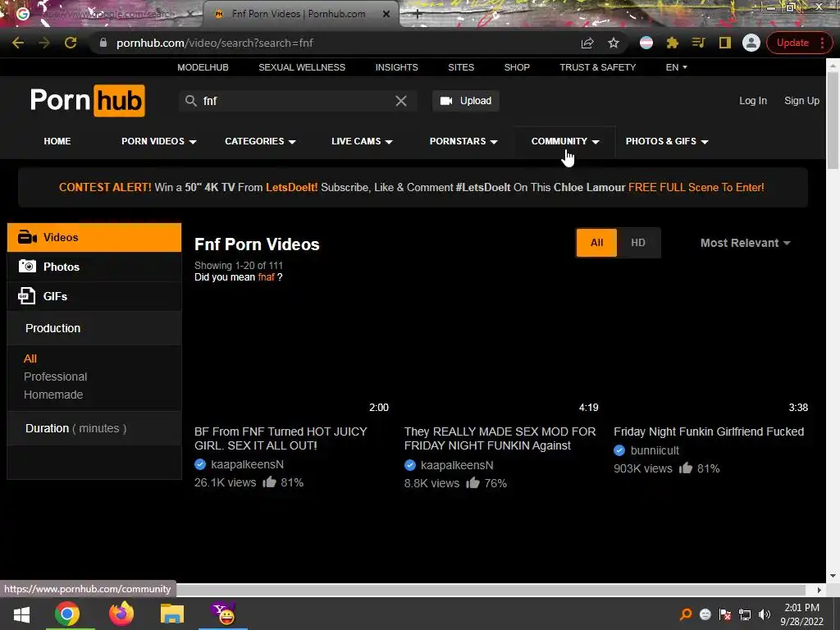Viewport: 840px width, 630px height.
Task: Click the camera icon on the Upload button
Action: pyautogui.click(x=446, y=101)
